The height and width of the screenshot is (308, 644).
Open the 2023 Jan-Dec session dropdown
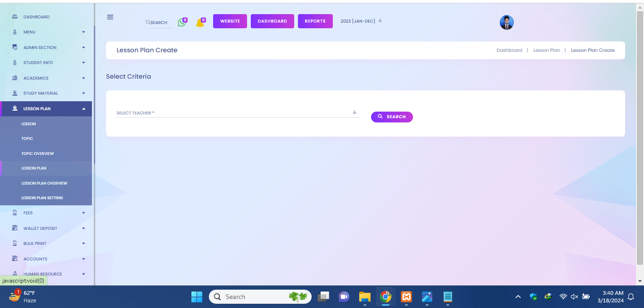click(361, 21)
